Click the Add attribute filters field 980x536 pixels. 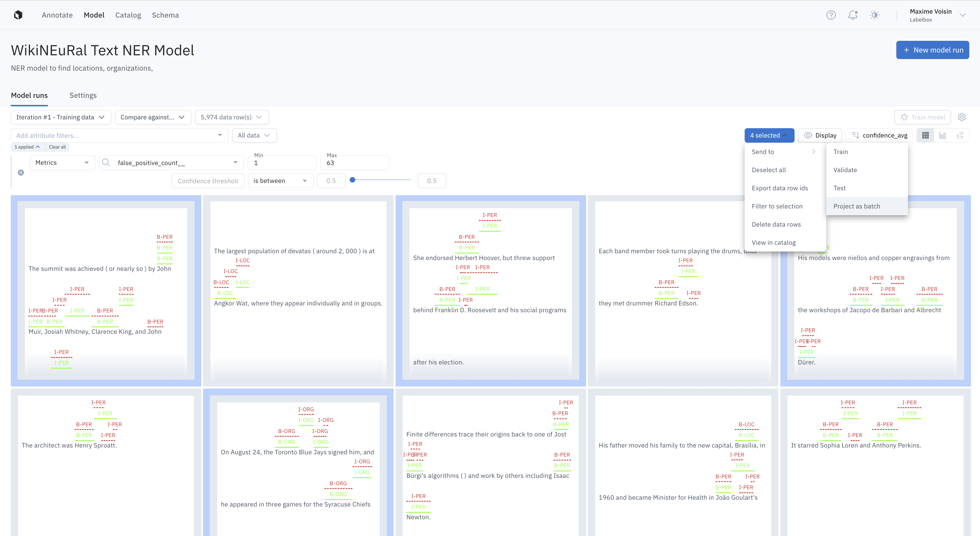pyautogui.click(x=119, y=136)
